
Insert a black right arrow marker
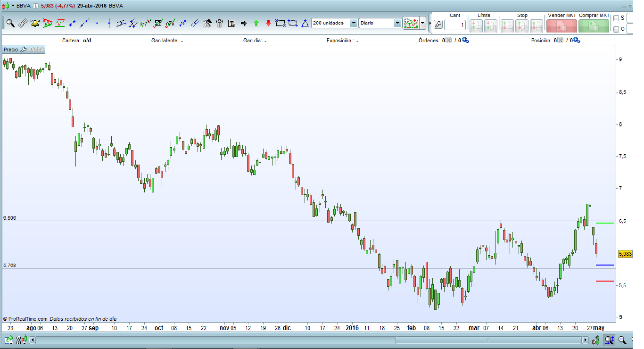[x=244, y=23]
